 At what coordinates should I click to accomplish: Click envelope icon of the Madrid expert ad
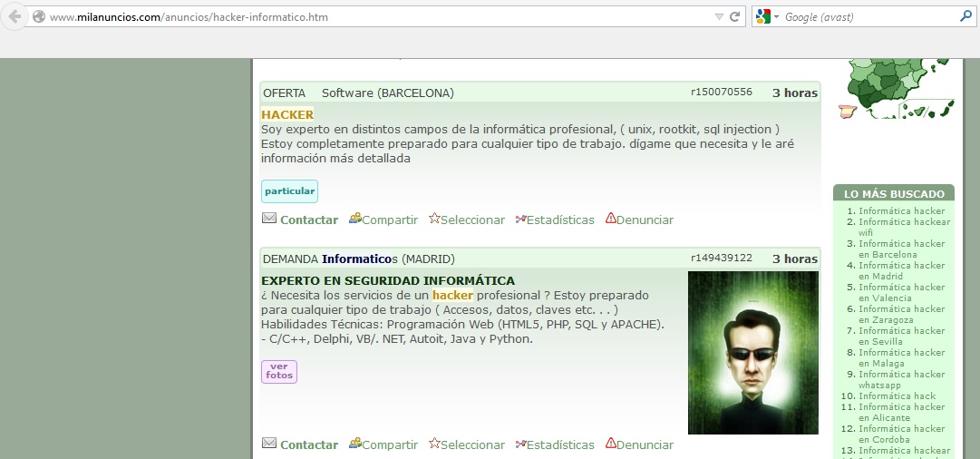pyautogui.click(x=268, y=444)
